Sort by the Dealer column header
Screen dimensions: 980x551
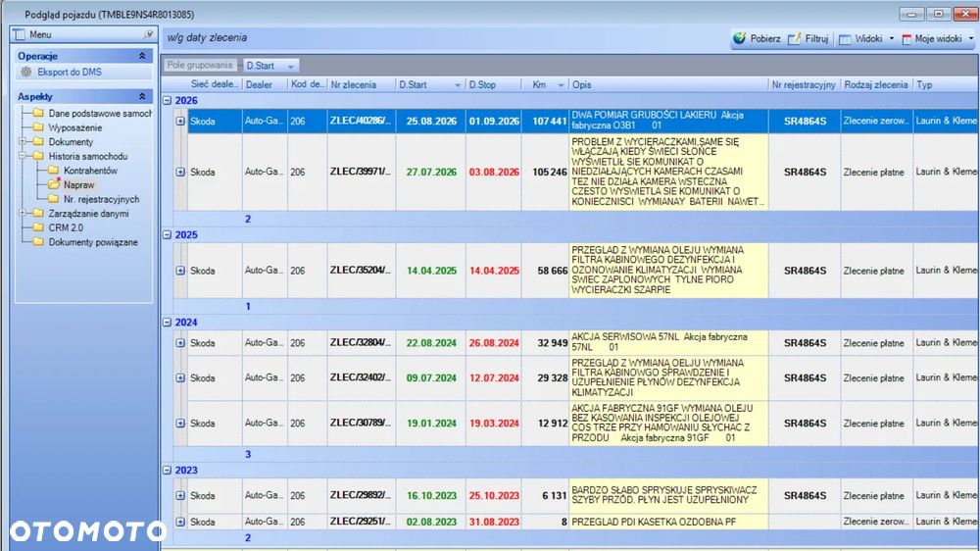tap(265, 84)
